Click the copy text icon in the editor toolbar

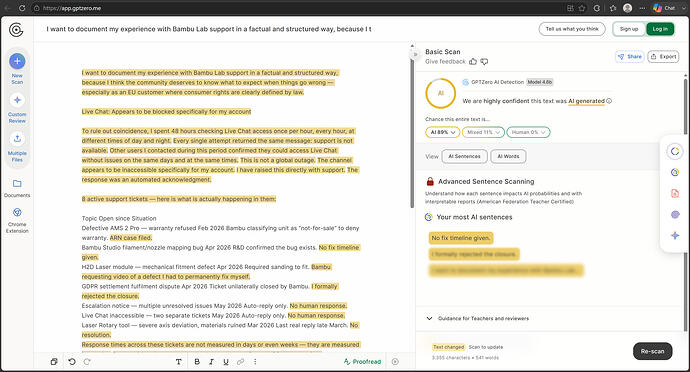pyautogui.click(x=54, y=361)
